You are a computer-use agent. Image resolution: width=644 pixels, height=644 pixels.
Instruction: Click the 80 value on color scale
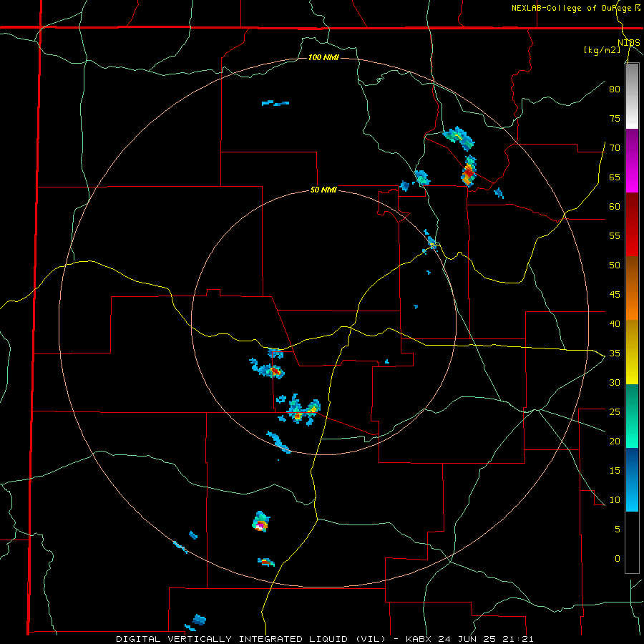click(615, 89)
